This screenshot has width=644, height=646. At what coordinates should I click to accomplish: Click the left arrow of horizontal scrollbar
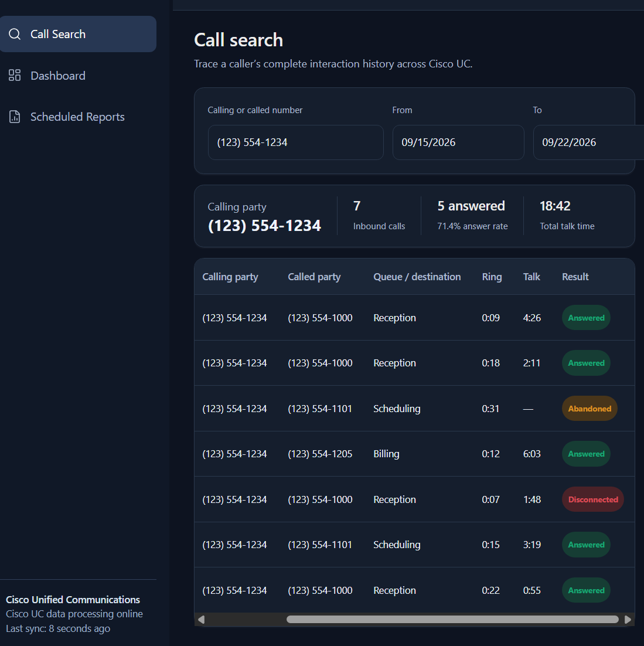[202, 620]
